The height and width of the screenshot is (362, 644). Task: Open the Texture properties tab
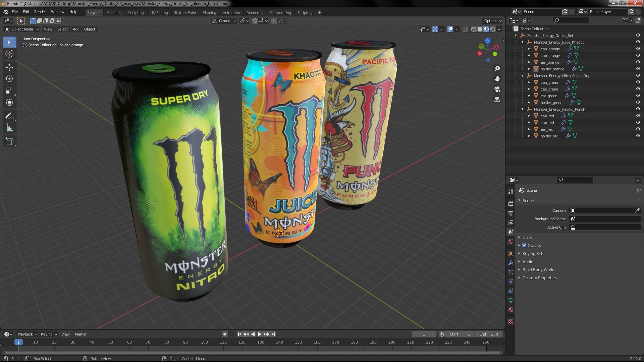pos(511,322)
